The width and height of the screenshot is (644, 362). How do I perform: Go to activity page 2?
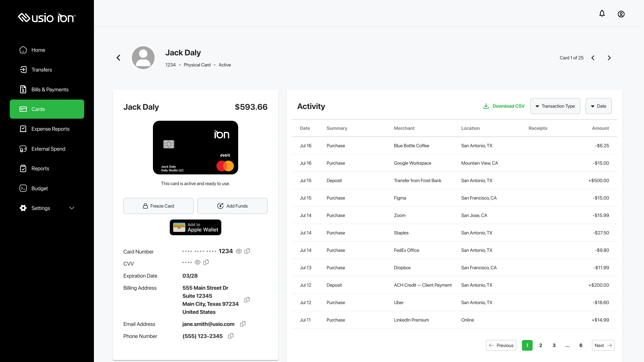[540, 345]
